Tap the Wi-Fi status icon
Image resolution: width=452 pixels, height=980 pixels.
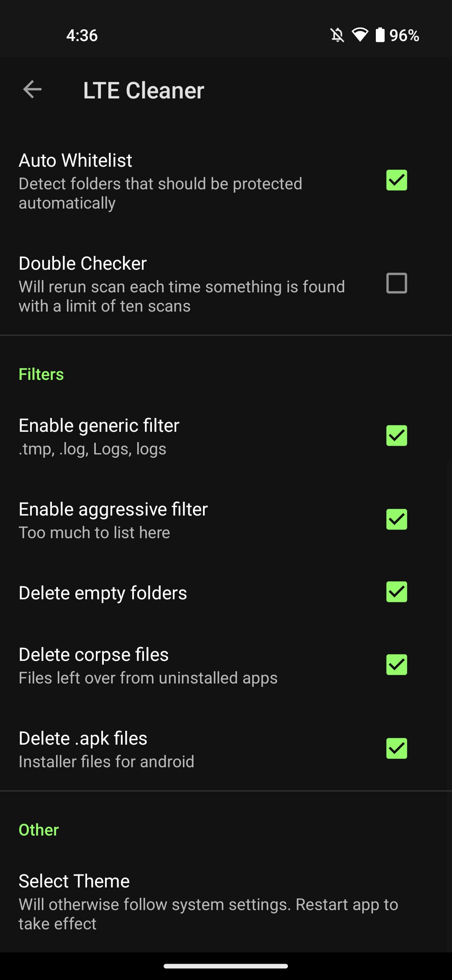pyautogui.click(x=360, y=35)
